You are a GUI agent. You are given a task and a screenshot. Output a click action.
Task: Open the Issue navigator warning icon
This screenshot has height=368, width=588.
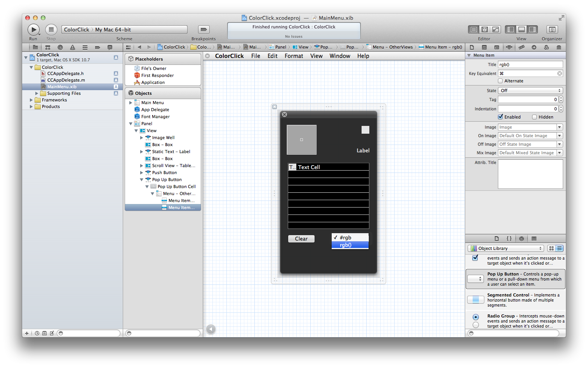(x=72, y=47)
